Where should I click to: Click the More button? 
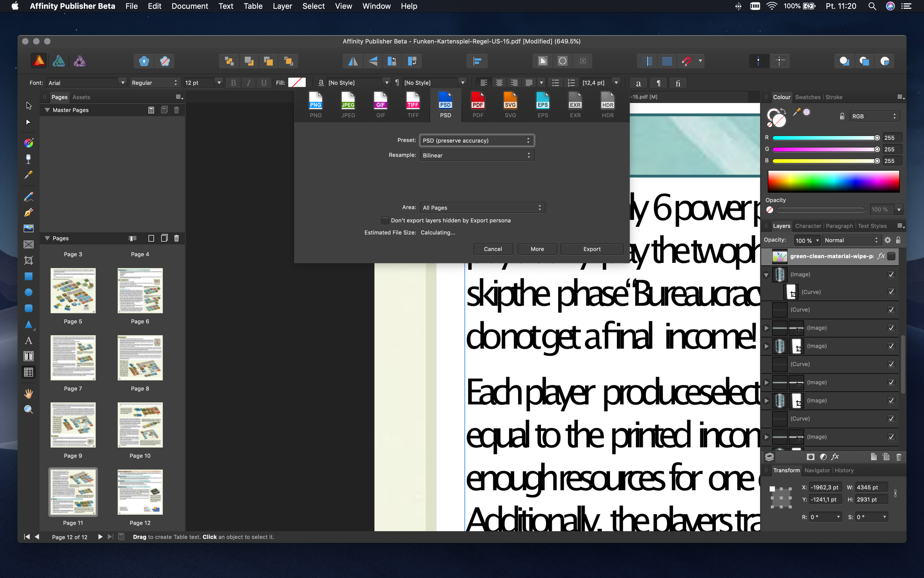tap(537, 249)
